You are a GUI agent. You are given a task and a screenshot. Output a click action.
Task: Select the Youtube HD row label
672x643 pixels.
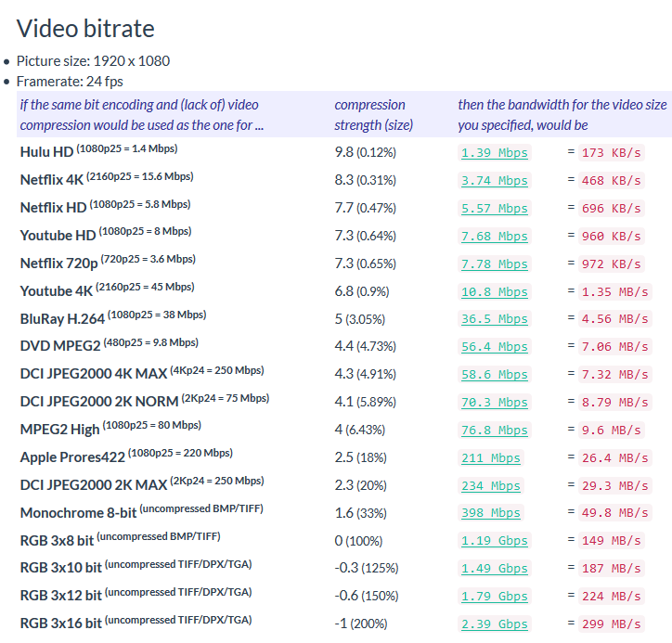click(x=58, y=236)
